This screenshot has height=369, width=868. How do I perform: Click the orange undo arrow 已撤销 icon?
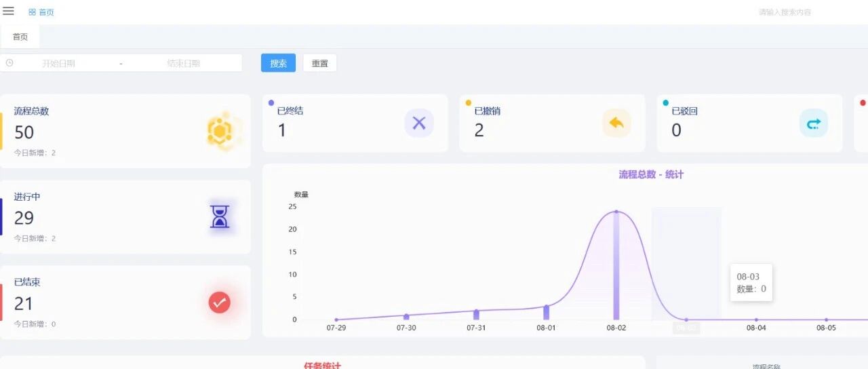616,123
